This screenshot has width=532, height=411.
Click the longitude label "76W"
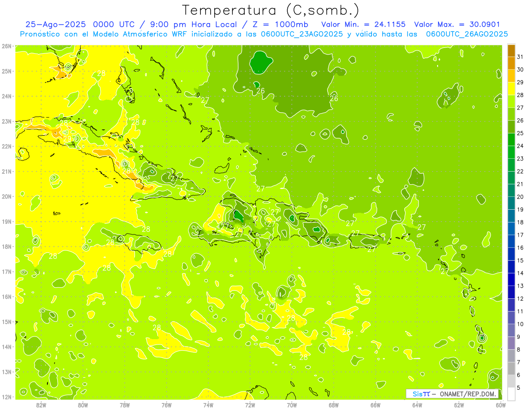(167, 405)
